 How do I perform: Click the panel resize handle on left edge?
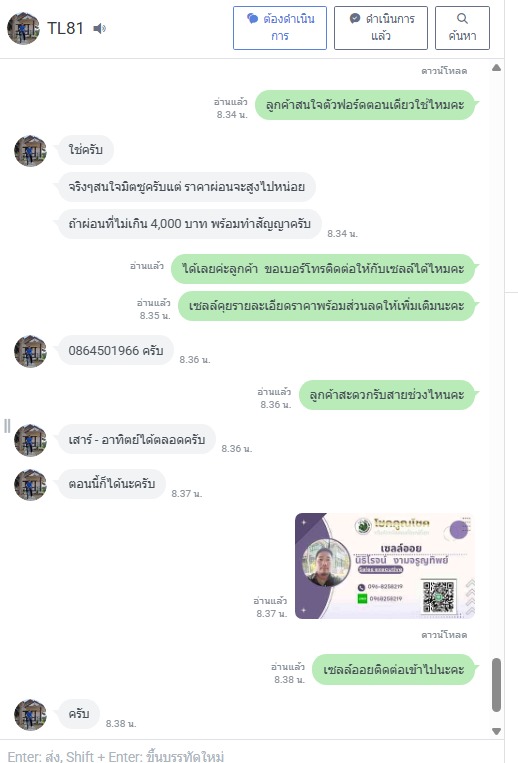(7, 426)
